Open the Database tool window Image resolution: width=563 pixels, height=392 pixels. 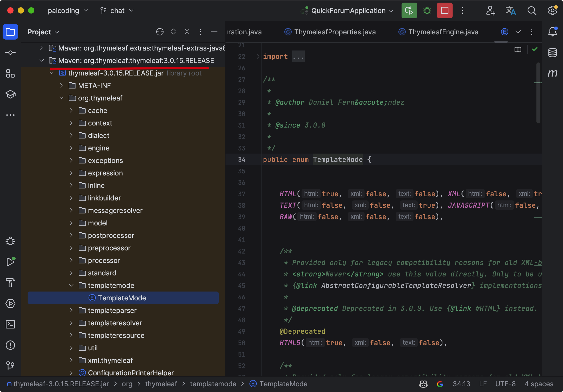(x=552, y=53)
